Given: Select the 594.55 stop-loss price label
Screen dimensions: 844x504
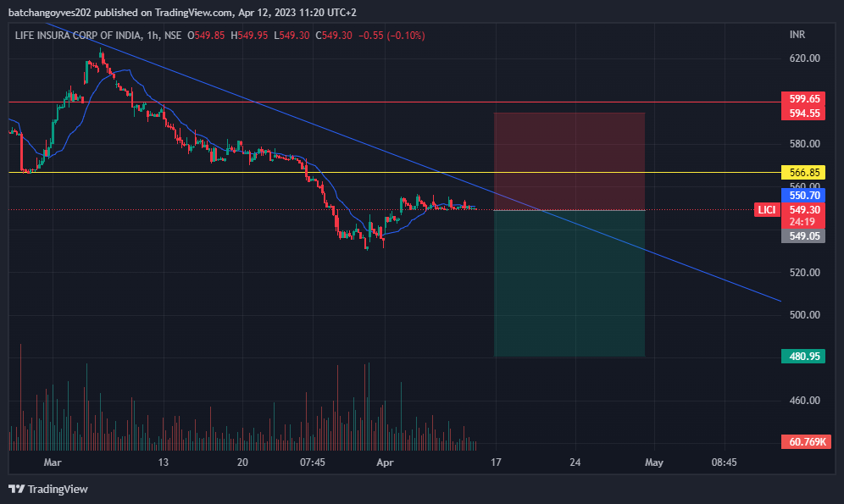Looking at the screenshot, I should [x=803, y=113].
